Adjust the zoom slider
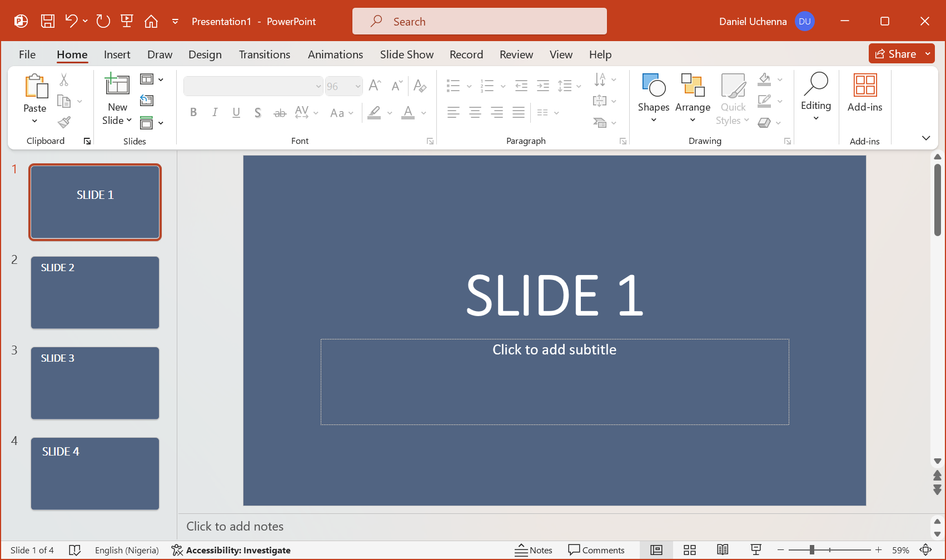946x560 pixels. pyautogui.click(x=811, y=550)
